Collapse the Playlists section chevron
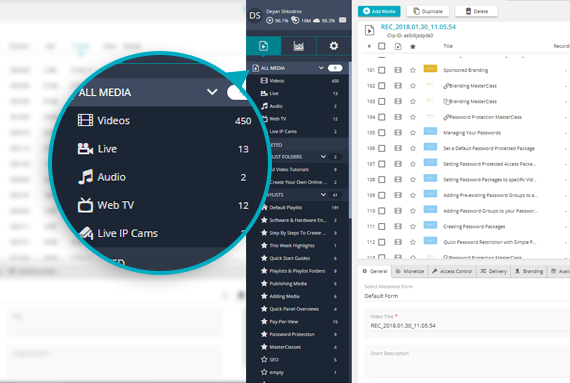Image resolution: width=570 pixels, height=383 pixels. point(323,195)
